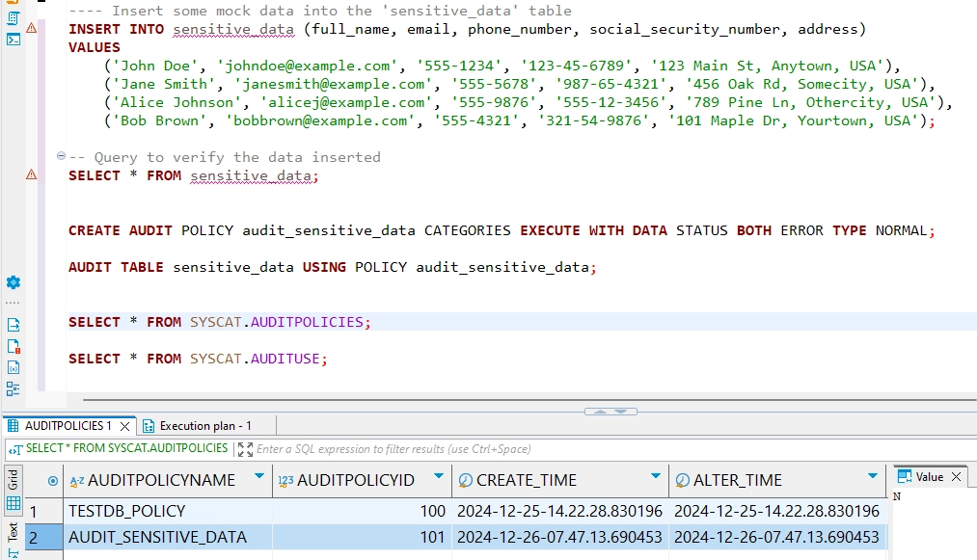Viewport: 977px width, 560px height.
Task: Select the AUDIT_SENSITIVE_DATA cell
Action: click(x=168, y=537)
